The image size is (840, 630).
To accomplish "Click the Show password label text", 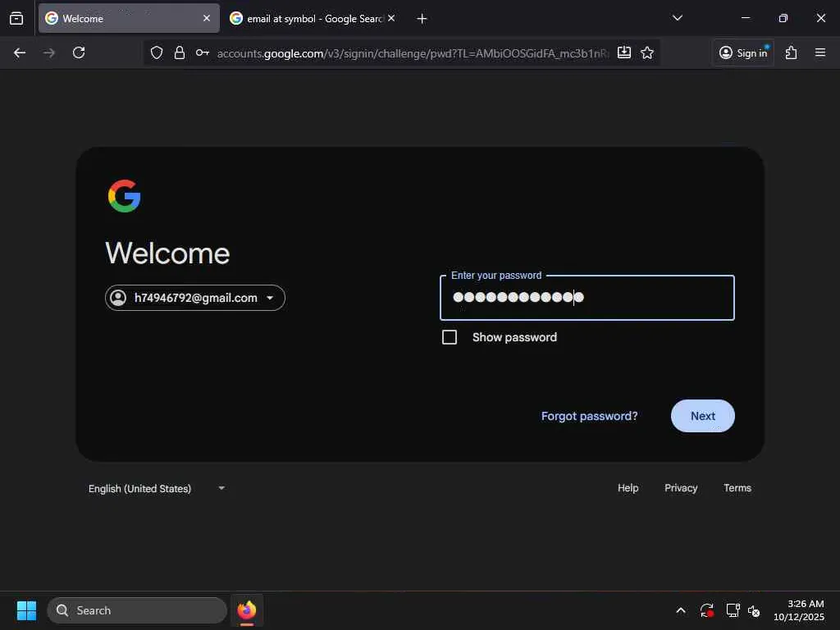I will click(515, 337).
